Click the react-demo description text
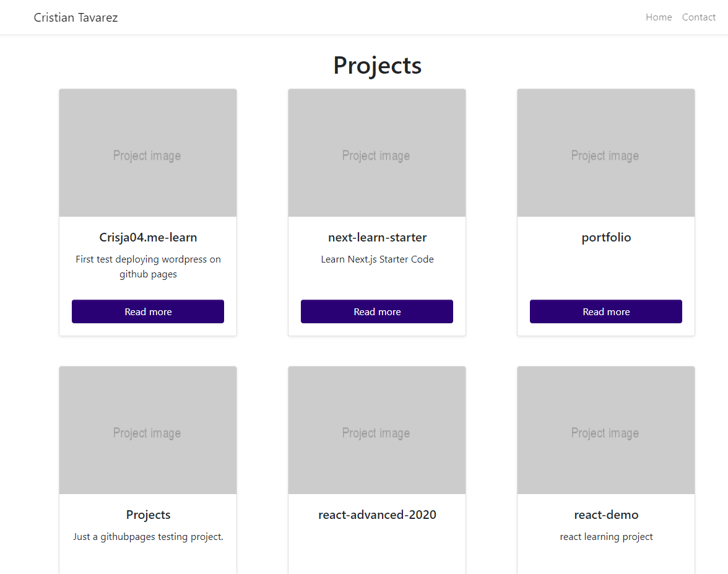Viewport: 728px width, 574px height. pos(605,536)
